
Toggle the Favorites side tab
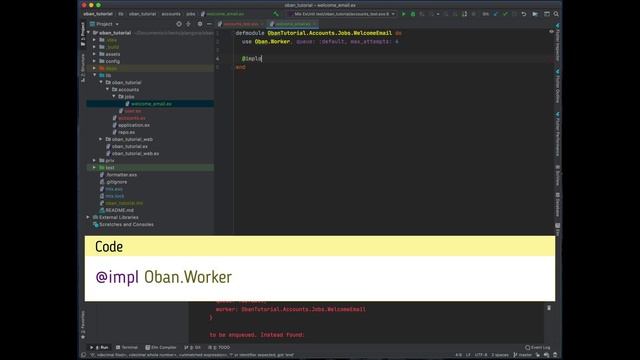(83, 324)
